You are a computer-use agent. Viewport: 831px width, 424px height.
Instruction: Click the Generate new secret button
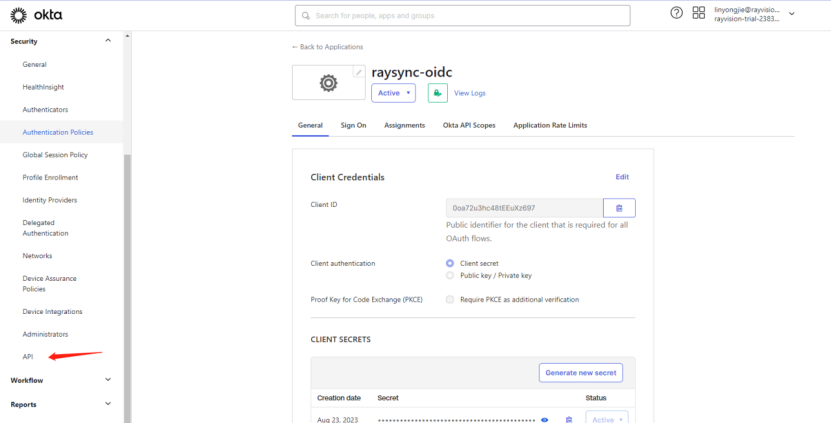tap(581, 373)
